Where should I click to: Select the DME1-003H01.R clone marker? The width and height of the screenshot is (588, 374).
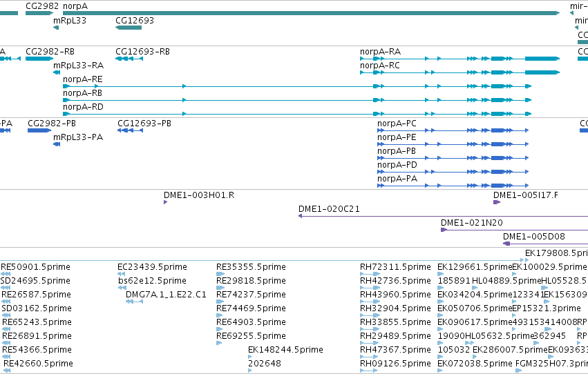click(x=165, y=202)
